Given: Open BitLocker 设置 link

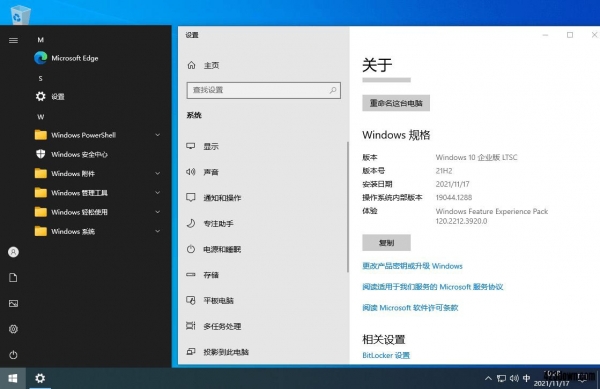Looking at the screenshot, I should (386, 355).
